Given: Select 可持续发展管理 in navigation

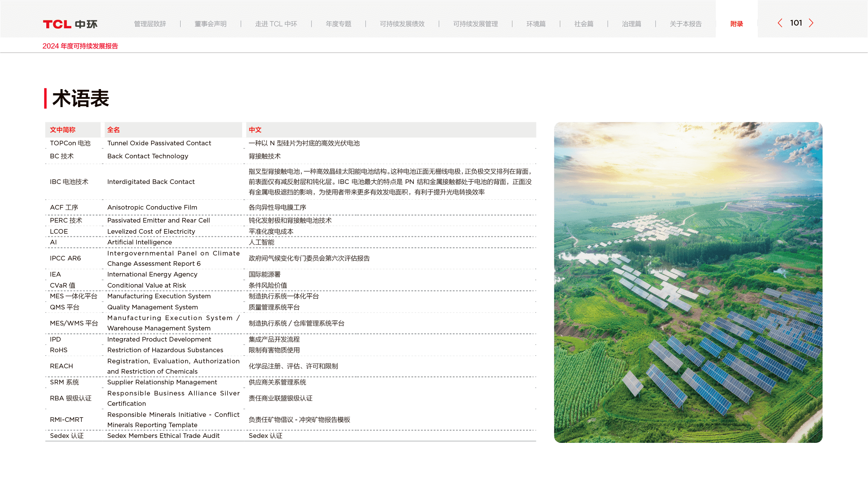Looking at the screenshot, I should (x=475, y=24).
